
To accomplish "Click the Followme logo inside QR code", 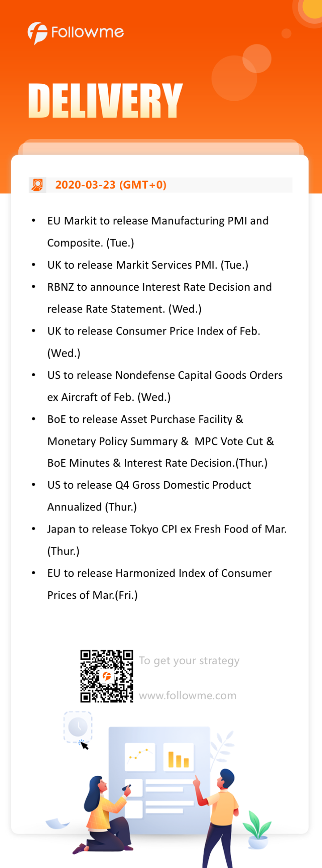I will click(107, 676).
